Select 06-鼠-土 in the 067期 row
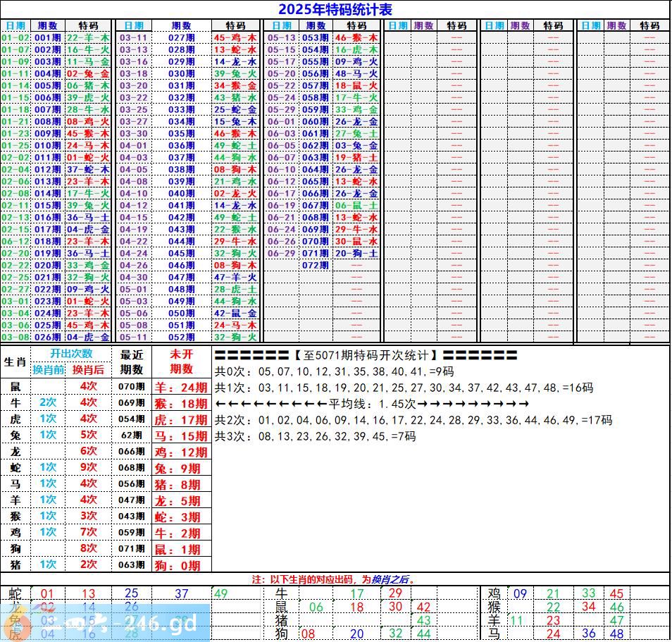This screenshot has height=642, width=672. (356, 205)
